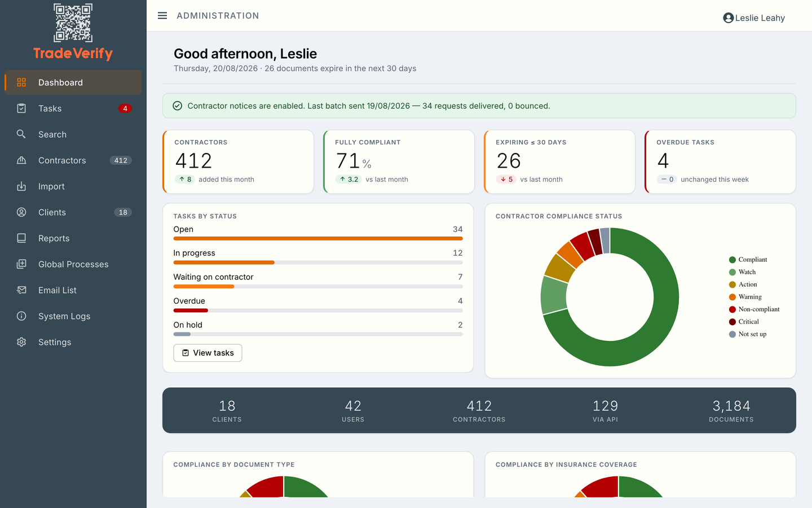The width and height of the screenshot is (812, 508).
Task: Click the Contractors hard-hat icon in sidebar
Action: [21, 160]
